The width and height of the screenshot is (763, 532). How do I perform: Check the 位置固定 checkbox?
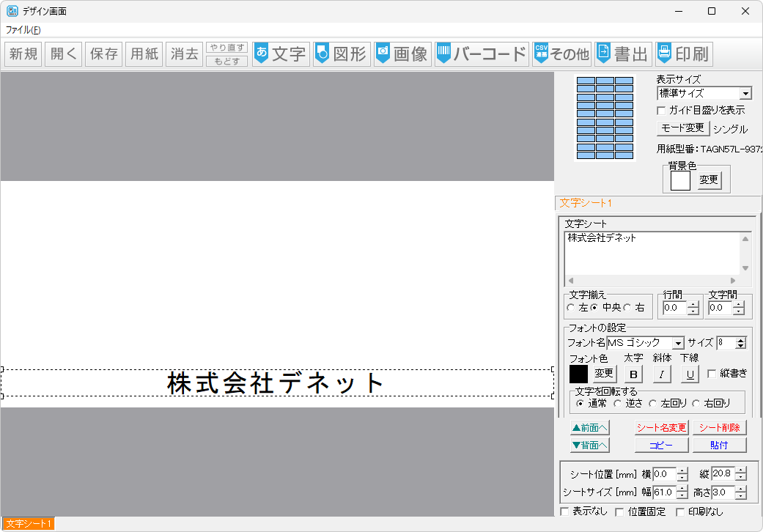pos(620,511)
